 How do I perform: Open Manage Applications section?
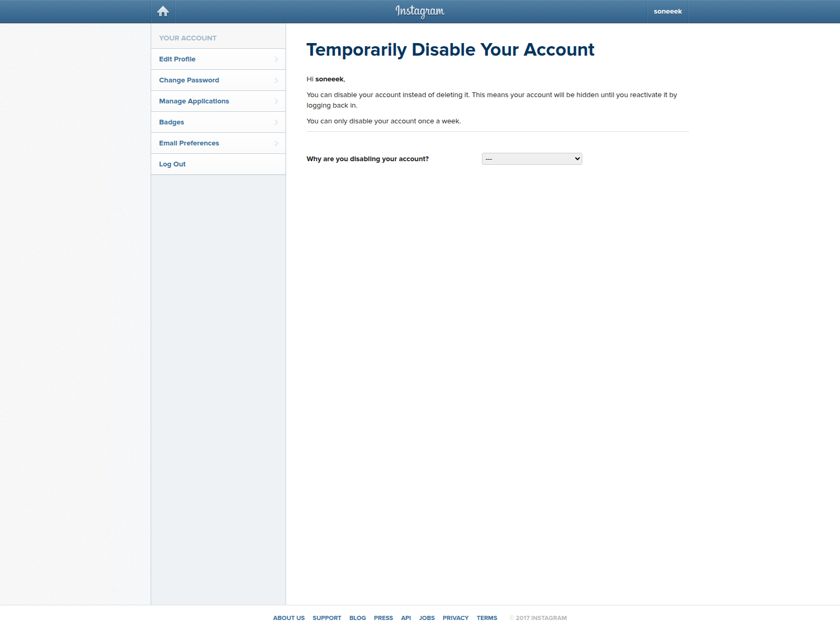tap(218, 101)
